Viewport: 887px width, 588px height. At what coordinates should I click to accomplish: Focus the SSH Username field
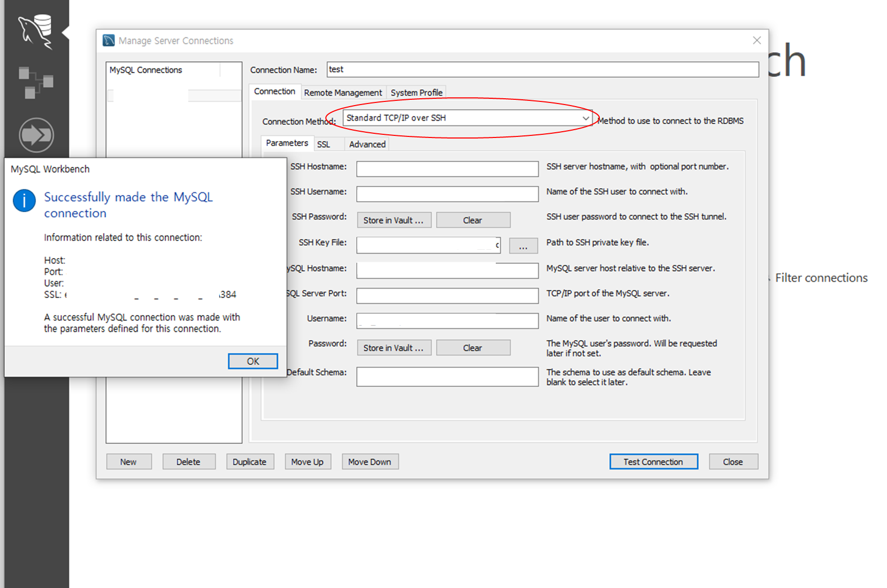447,194
